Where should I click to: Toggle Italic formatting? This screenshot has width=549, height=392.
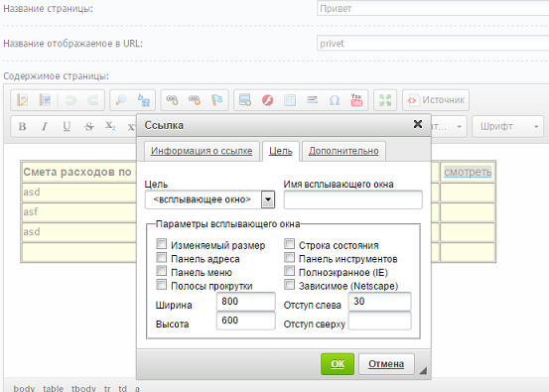[x=45, y=126]
